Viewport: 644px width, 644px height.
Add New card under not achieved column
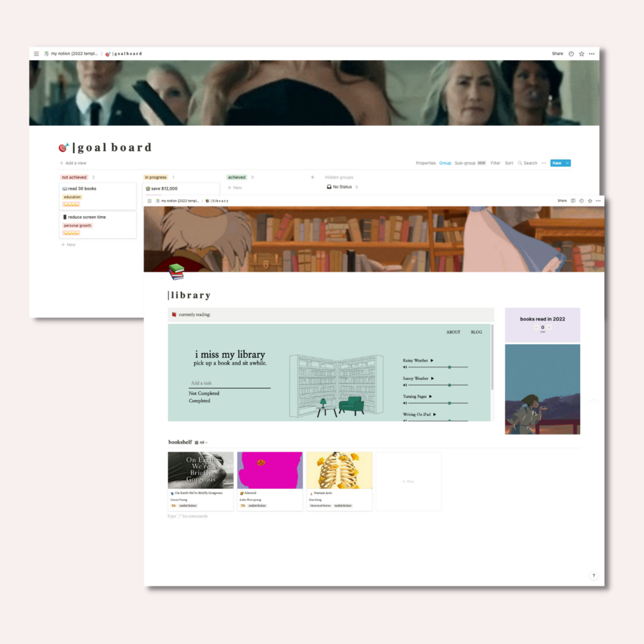(69, 245)
